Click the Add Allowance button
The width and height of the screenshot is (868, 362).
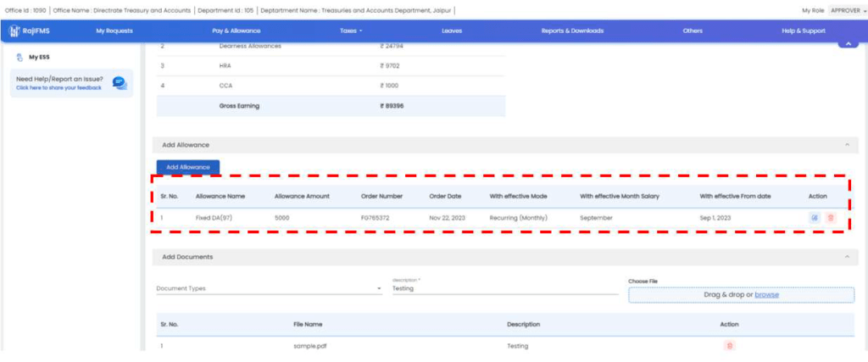(x=188, y=167)
